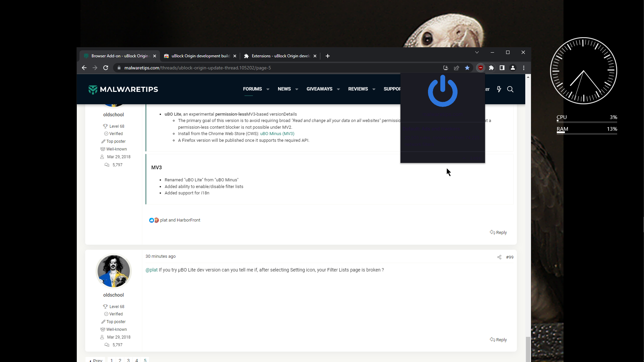The image size is (644, 362).
Task: Go to page 1 of the thread
Action: click(x=111, y=360)
